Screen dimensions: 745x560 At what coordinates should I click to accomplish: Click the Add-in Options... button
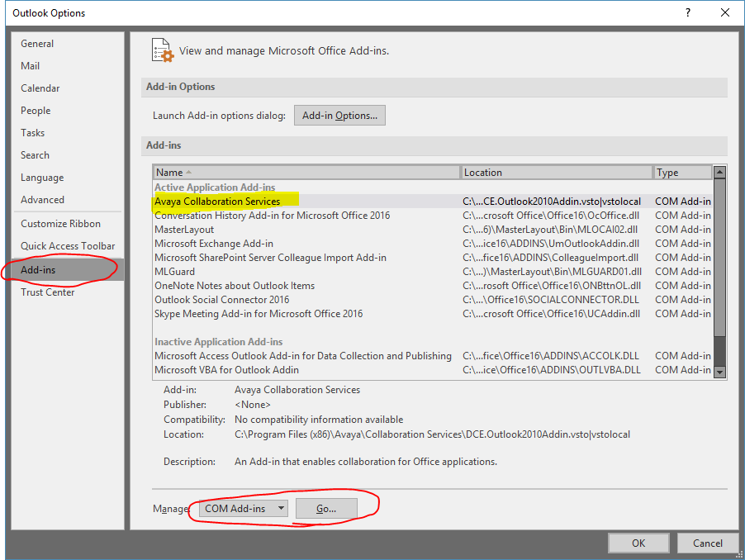point(339,116)
